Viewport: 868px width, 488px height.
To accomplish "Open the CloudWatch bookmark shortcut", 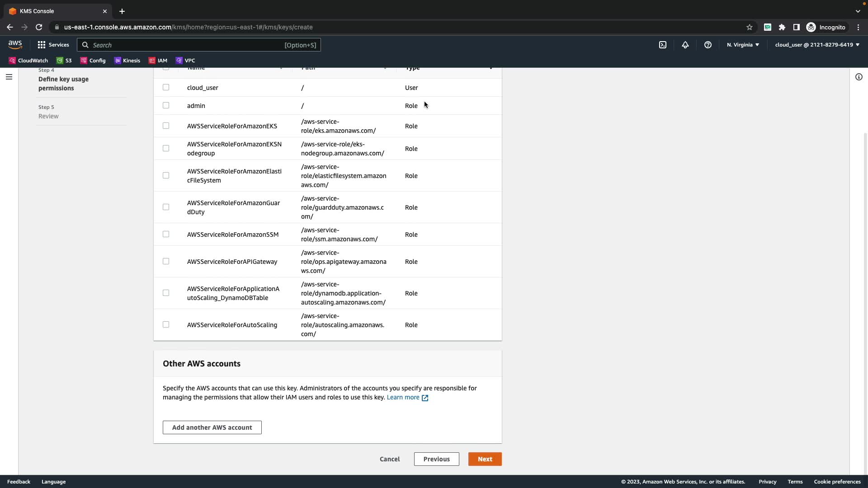I will click(x=28, y=61).
